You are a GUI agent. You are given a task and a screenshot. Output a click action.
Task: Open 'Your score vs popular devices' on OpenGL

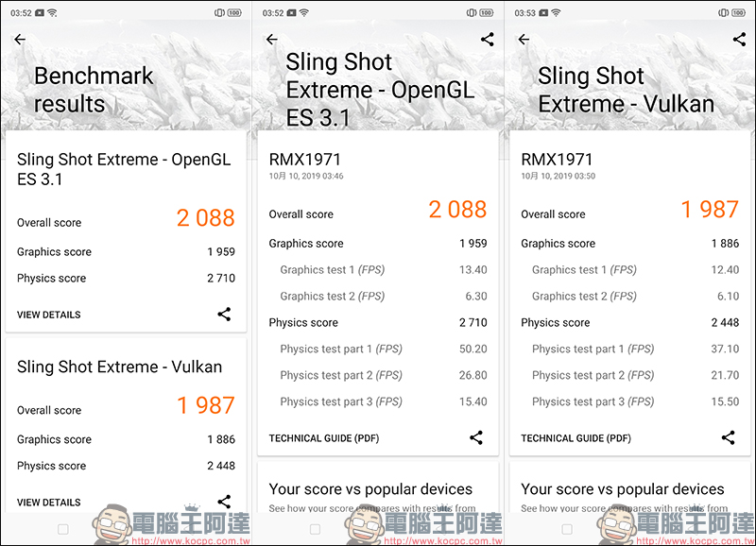pos(370,489)
